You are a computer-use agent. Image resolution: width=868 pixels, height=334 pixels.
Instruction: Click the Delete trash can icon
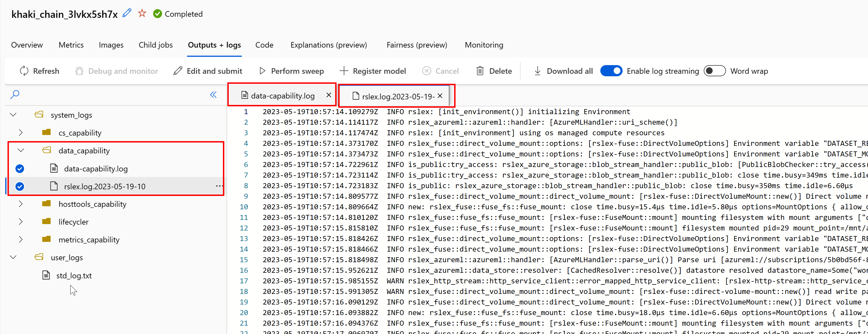coord(480,71)
